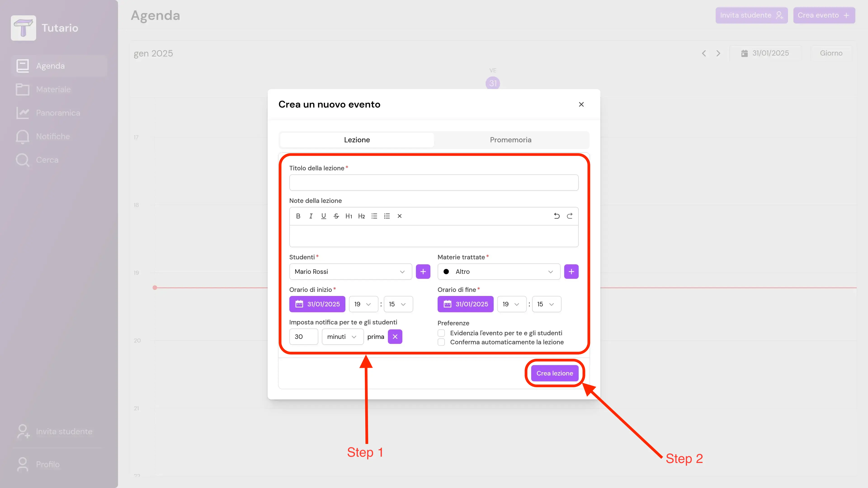
Task: Switch to the Promemoria tab
Action: click(x=510, y=140)
